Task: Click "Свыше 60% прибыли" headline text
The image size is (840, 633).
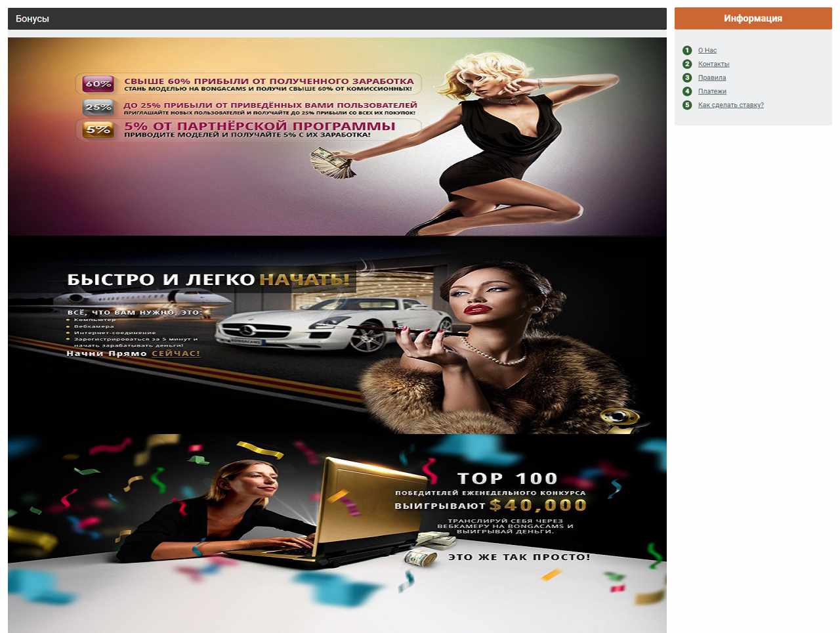Action: (x=269, y=81)
